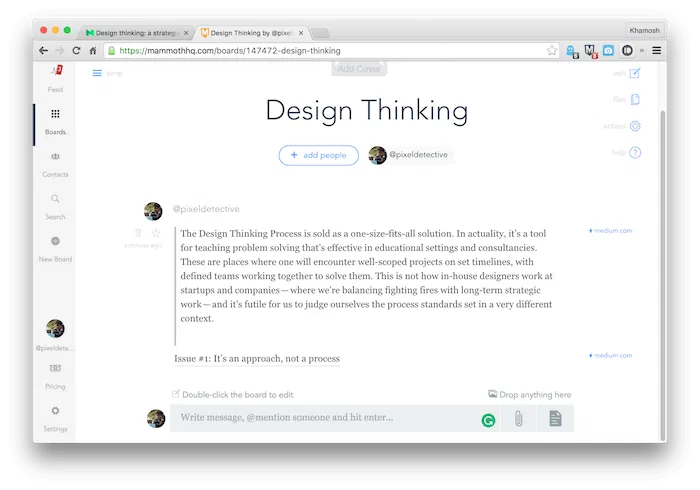Click the Issue #1 approach text
Viewport: 700px width, 490px height.
point(257,358)
